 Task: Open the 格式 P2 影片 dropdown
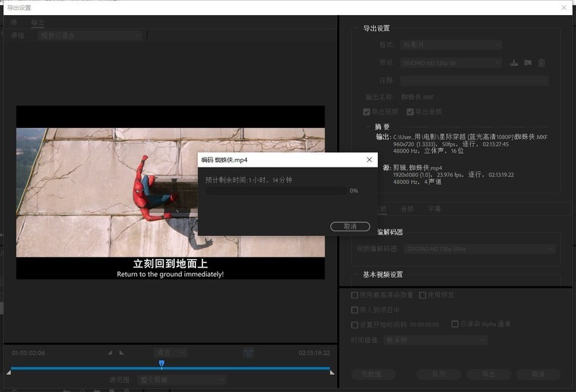click(x=451, y=45)
